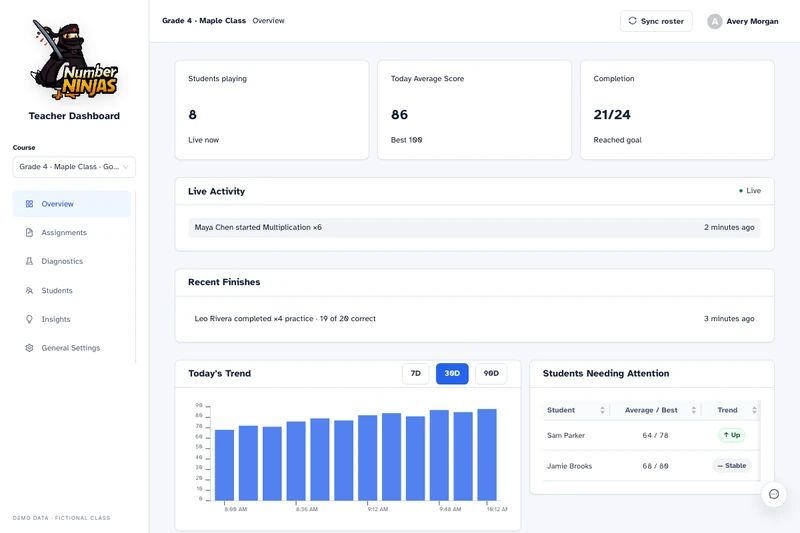Click the 68 / 80 score cell
The height and width of the screenshot is (533, 800).
click(x=655, y=466)
